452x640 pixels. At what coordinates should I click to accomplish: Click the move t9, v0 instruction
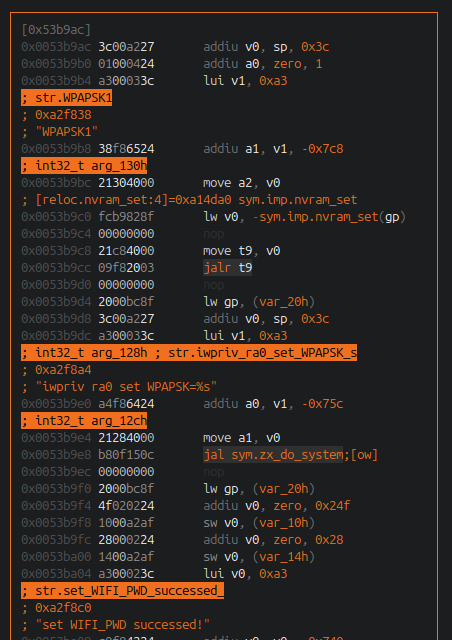click(242, 251)
